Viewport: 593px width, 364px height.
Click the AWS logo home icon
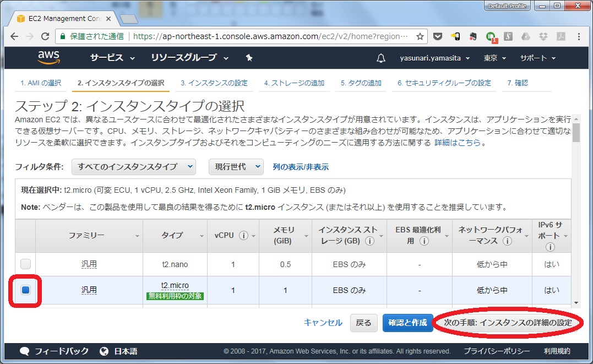(x=49, y=58)
